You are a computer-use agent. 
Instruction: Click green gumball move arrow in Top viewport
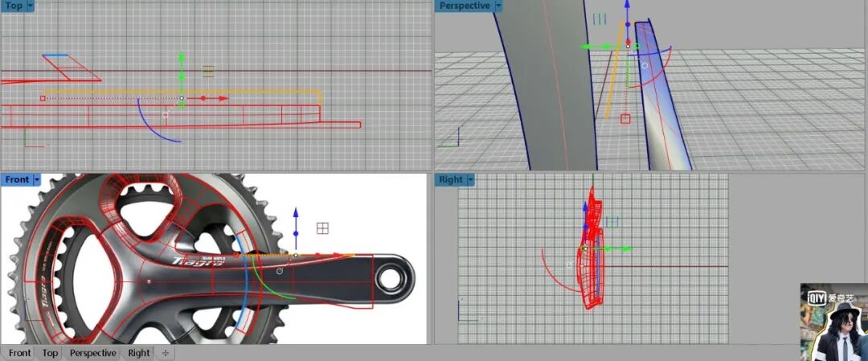click(181, 57)
